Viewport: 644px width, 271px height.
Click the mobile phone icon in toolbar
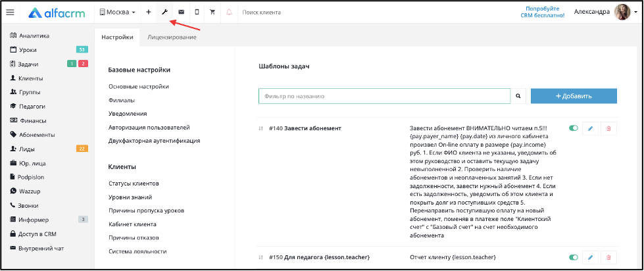(197, 12)
